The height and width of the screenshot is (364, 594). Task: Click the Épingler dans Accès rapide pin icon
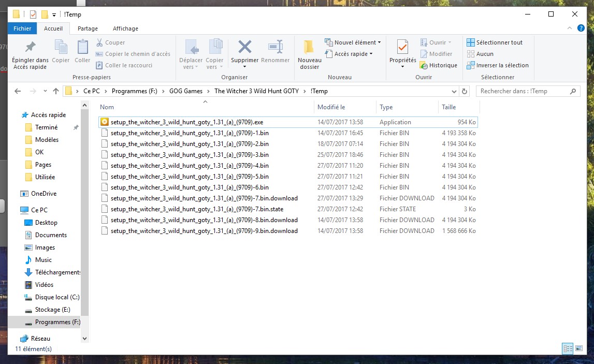(x=31, y=47)
